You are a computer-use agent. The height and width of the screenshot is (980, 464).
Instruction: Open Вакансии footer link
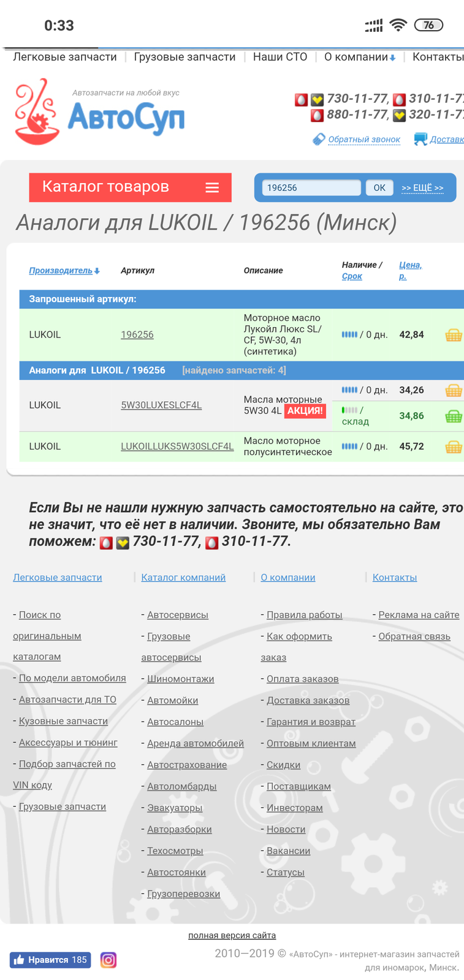pyautogui.click(x=289, y=851)
